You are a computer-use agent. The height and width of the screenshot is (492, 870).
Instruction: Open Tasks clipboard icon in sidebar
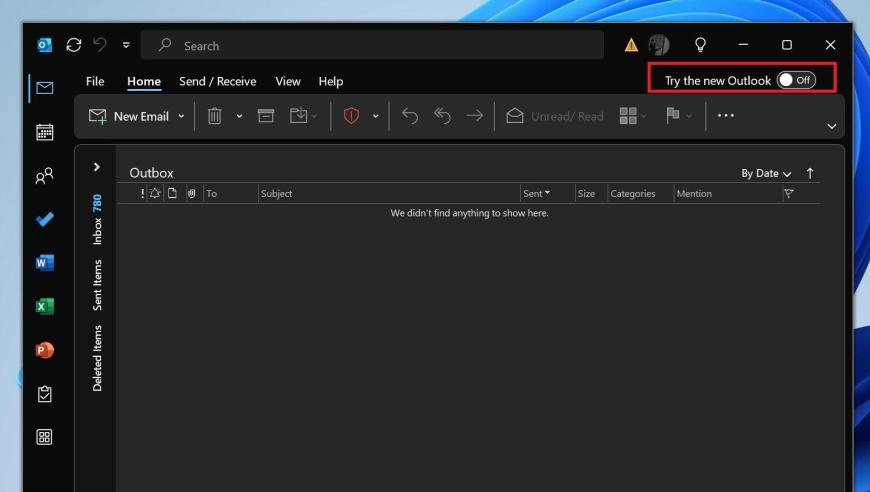click(x=44, y=394)
